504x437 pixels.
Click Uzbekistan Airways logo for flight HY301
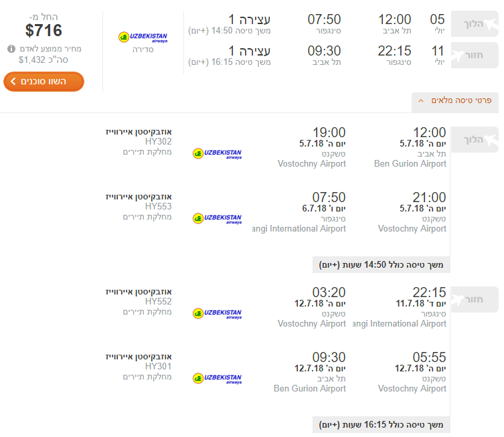pyautogui.click(x=218, y=379)
